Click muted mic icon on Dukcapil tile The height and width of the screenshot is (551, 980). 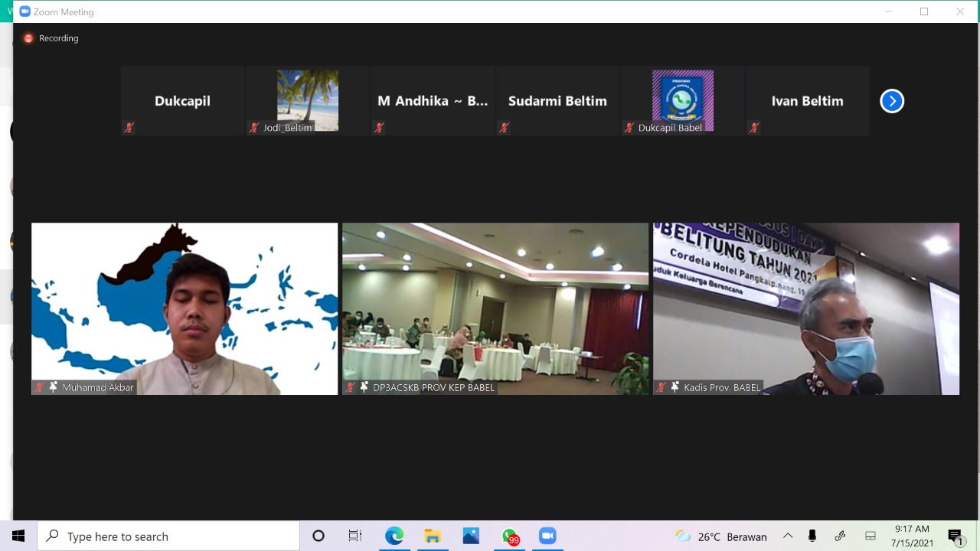[x=129, y=128]
